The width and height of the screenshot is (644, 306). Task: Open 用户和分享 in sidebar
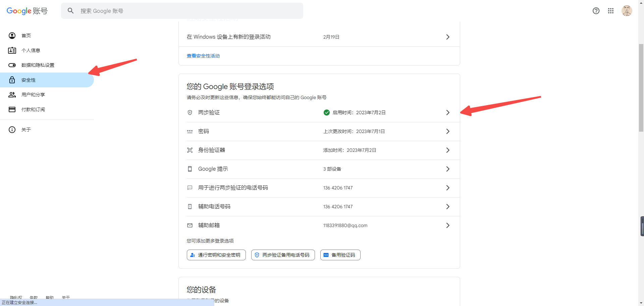(47, 95)
